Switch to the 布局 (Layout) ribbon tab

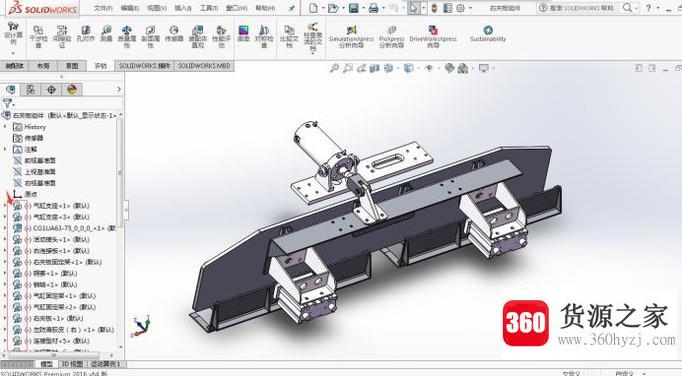(43, 66)
